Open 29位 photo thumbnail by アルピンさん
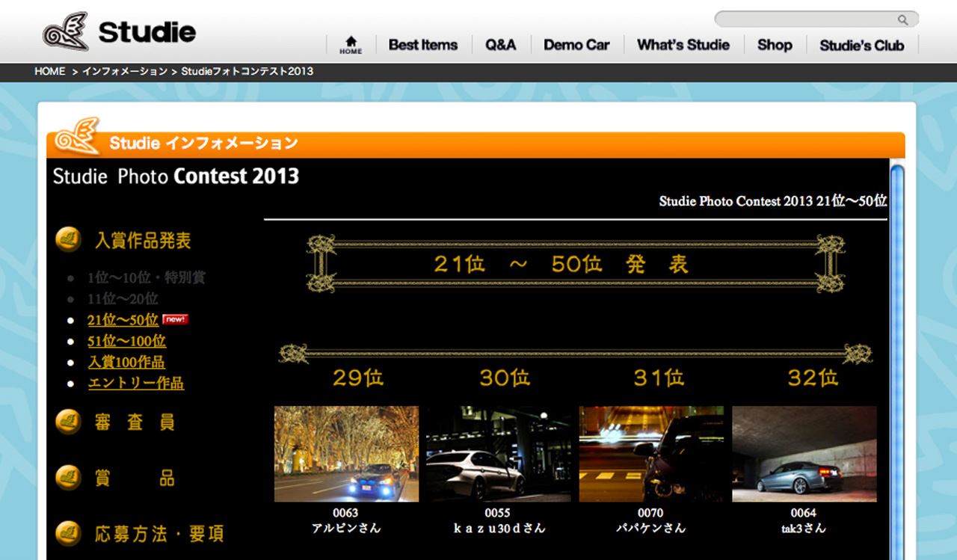Image resolution: width=957 pixels, height=560 pixels. coord(346,454)
